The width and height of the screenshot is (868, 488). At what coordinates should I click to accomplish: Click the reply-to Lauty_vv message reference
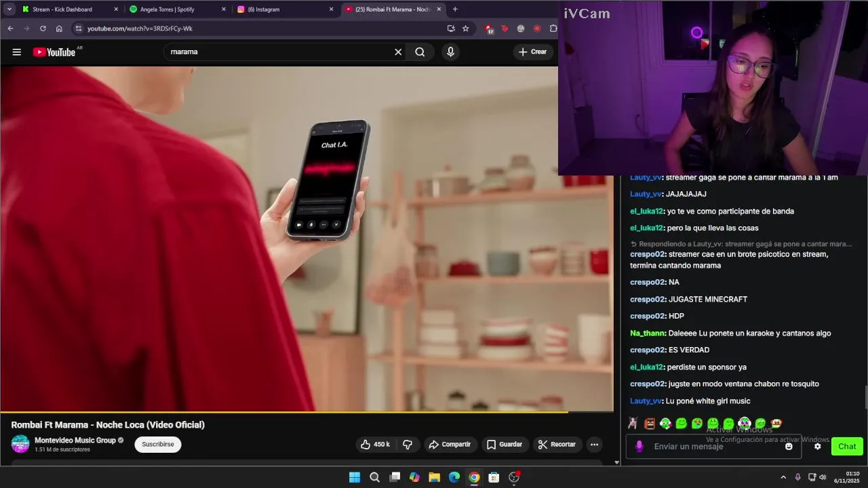(741, 244)
